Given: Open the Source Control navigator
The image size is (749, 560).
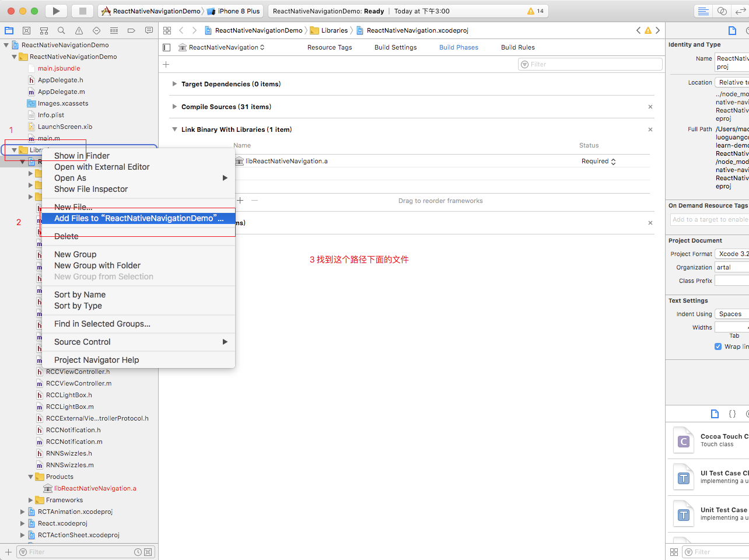Looking at the screenshot, I should click(x=26, y=30).
